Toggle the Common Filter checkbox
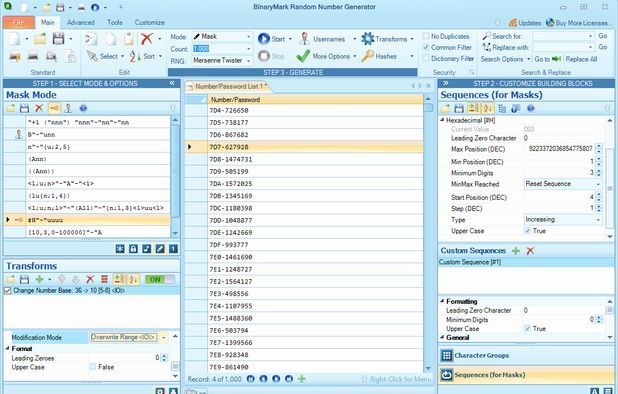The width and height of the screenshot is (618, 394). pyautogui.click(x=426, y=47)
